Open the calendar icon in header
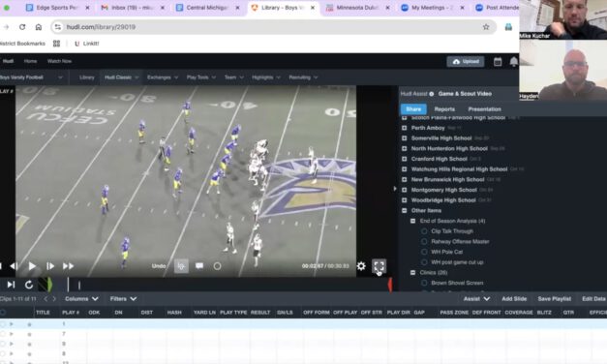Image resolution: width=607 pixels, height=364 pixels. 498,62
